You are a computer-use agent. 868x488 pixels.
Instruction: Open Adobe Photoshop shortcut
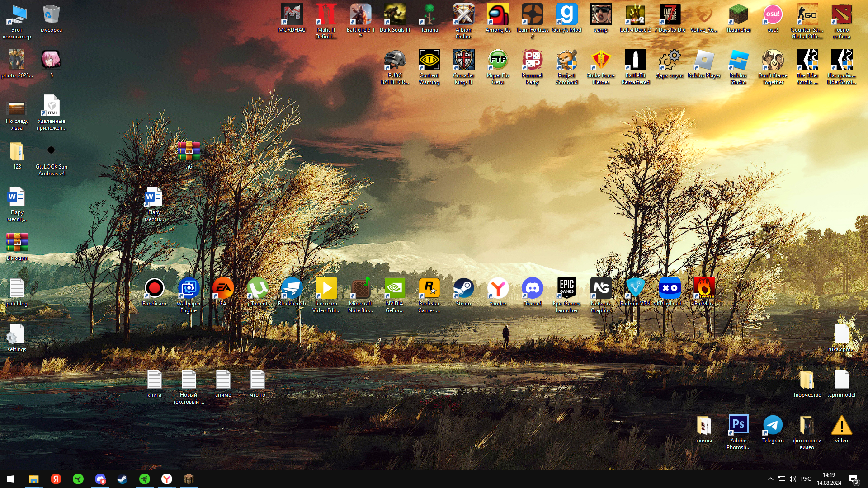coord(738,432)
